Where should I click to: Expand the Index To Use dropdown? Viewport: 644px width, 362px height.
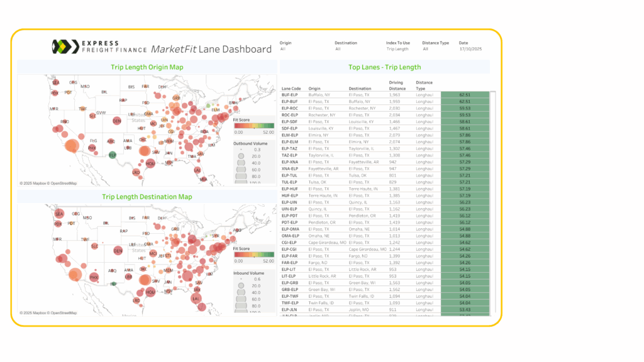399,48
